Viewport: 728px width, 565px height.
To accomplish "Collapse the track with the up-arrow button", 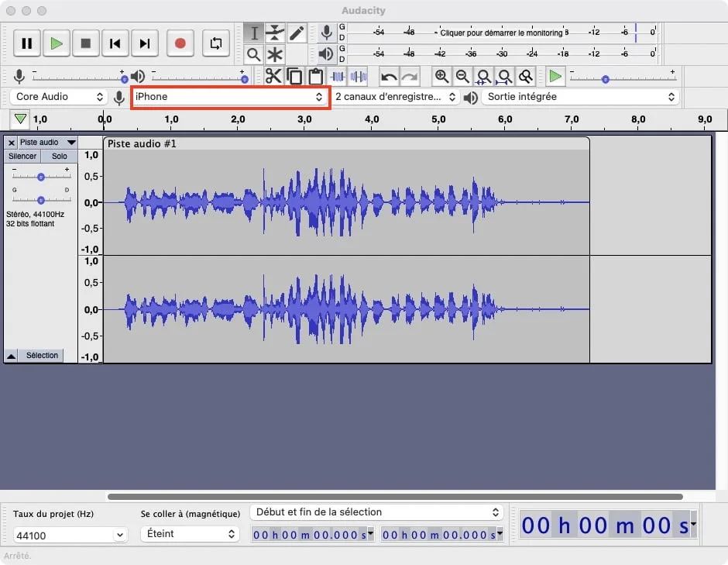I will click(x=11, y=356).
